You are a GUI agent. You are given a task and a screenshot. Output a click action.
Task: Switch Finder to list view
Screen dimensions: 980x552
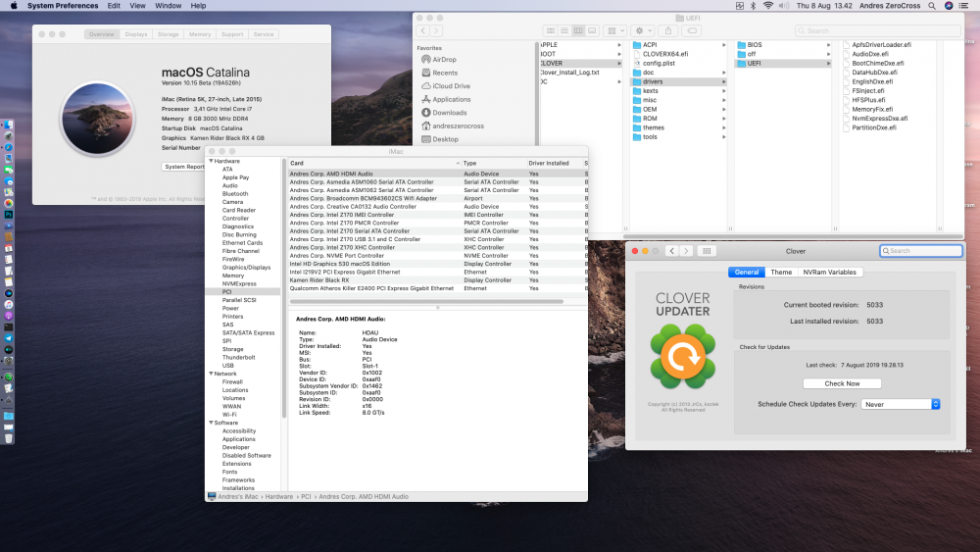(x=564, y=30)
